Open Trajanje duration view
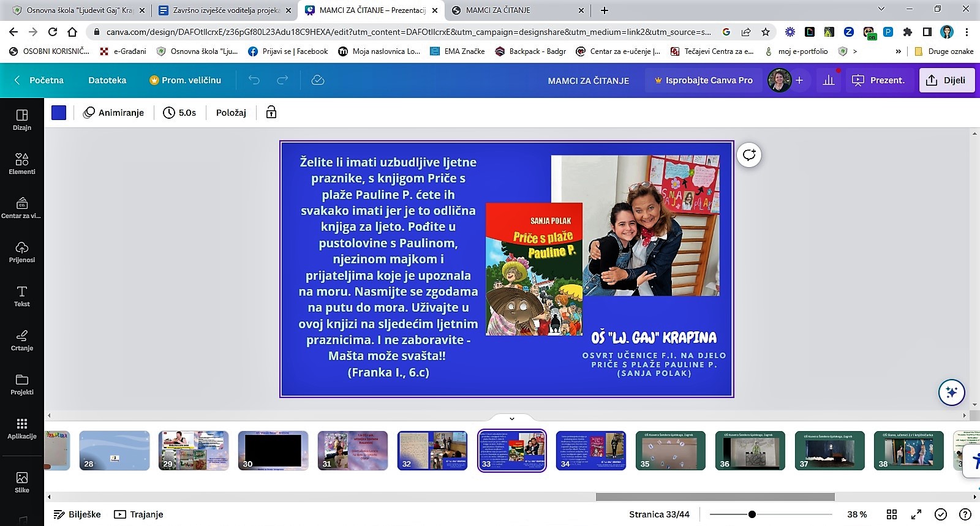 click(x=139, y=514)
